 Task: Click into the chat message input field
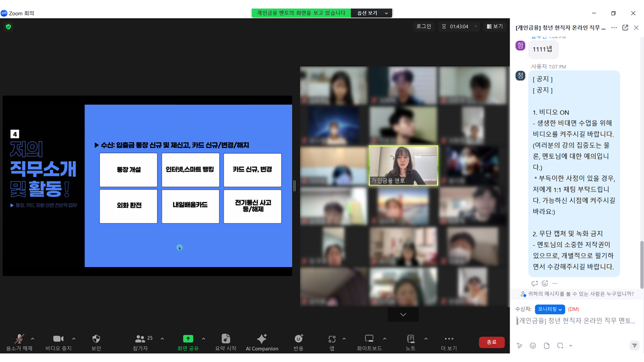576,321
